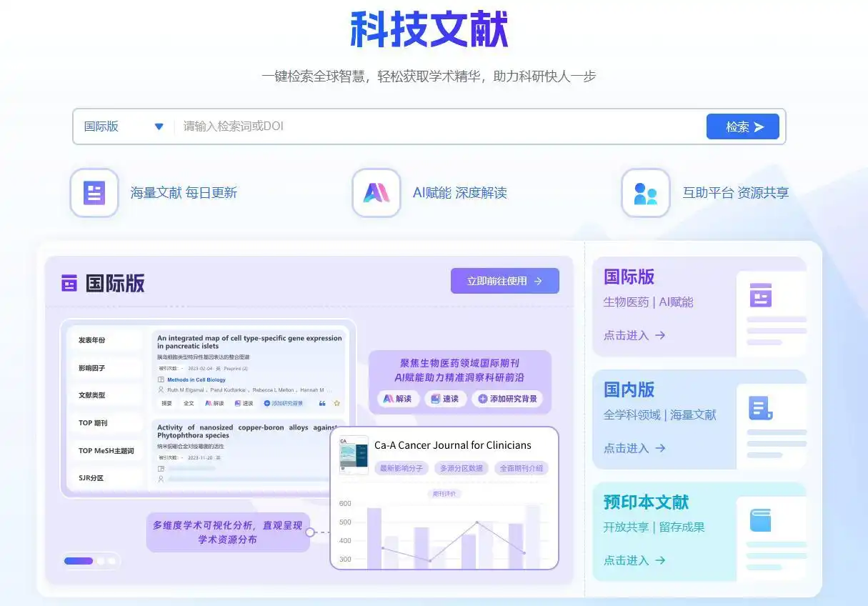Star the pancreatic islets article
Screen dimensions: 868x606
[336, 403]
